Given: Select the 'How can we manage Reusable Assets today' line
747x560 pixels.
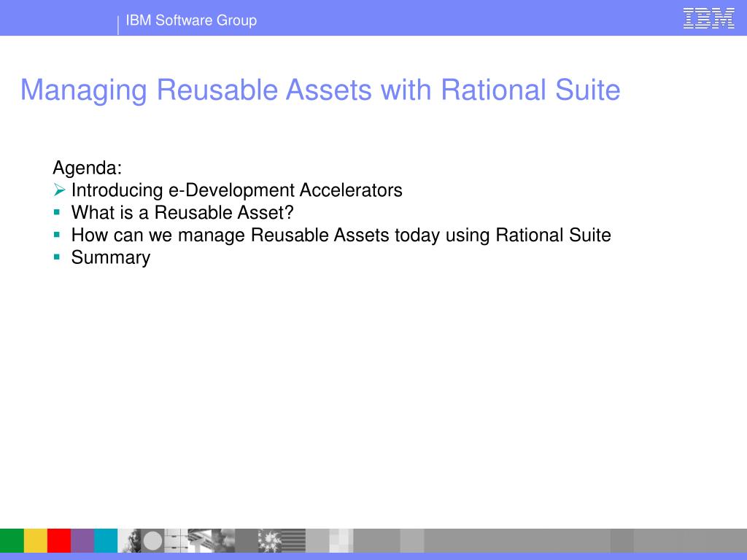Looking at the screenshot, I should point(341,236).
